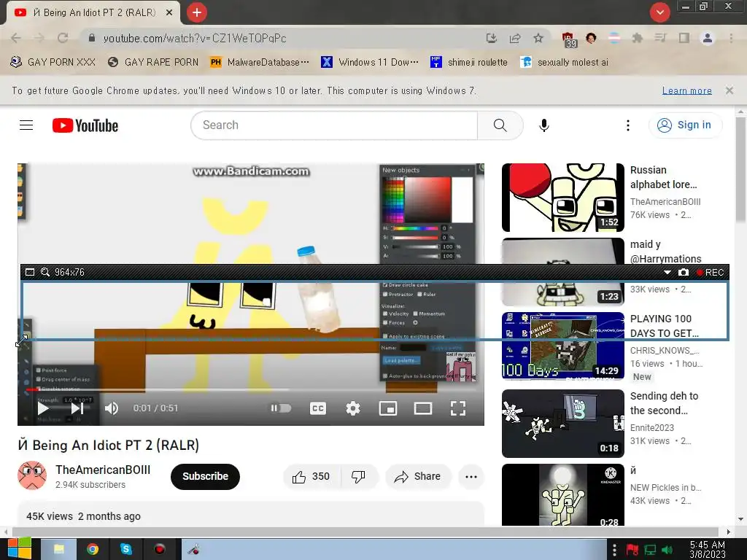Enable theater mode
Viewport: 747px width, 560px height.
(423, 408)
